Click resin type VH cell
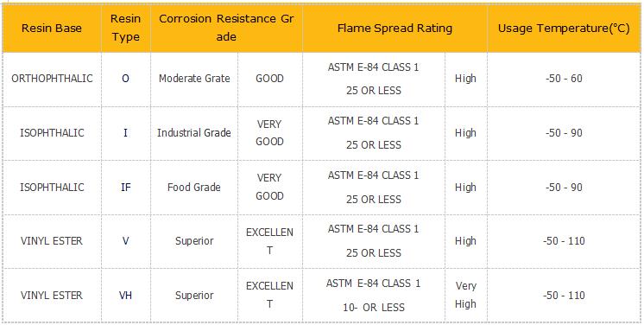This screenshot has width=644, height=325. click(x=126, y=296)
